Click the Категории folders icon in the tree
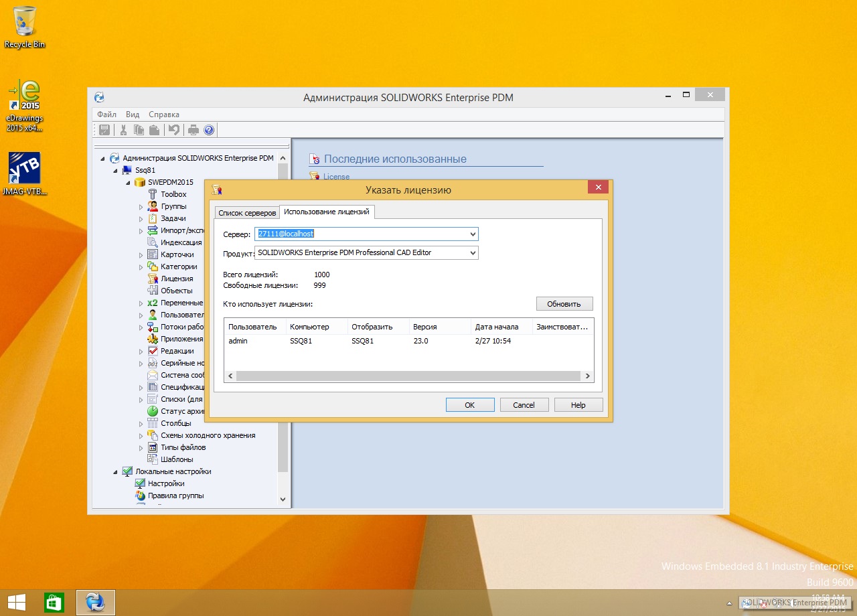Screen dimensions: 857x616 (153, 266)
